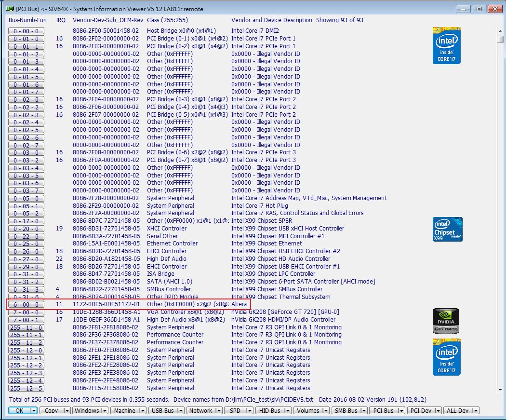Click 'nVidia GK208 HDMI/DP Audio Controller'

(283, 320)
